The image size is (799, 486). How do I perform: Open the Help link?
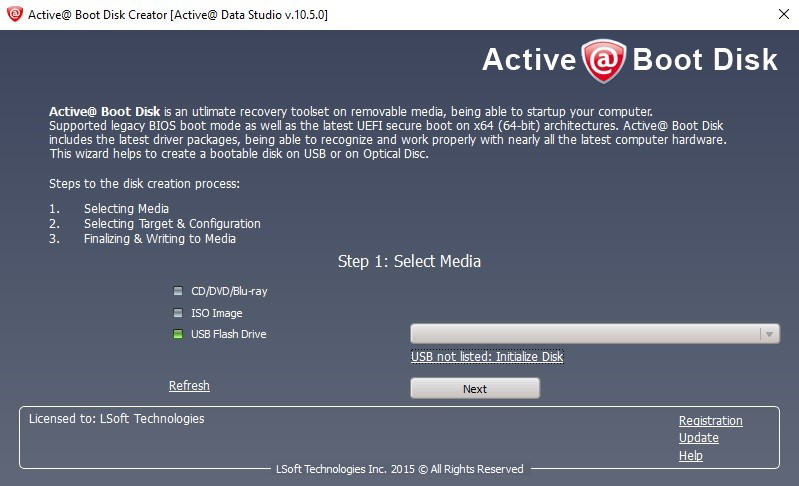(690, 456)
